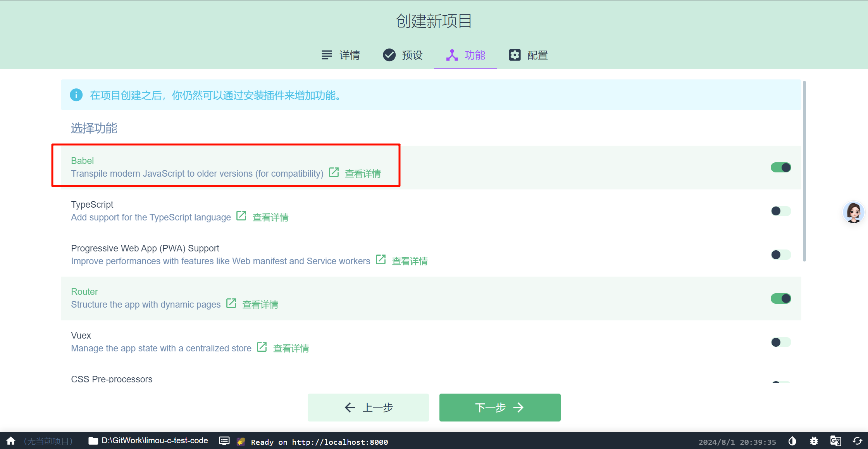Screen dimensions: 868x449
Task: Disable the Babel feature toggle
Action: point(780,167)
